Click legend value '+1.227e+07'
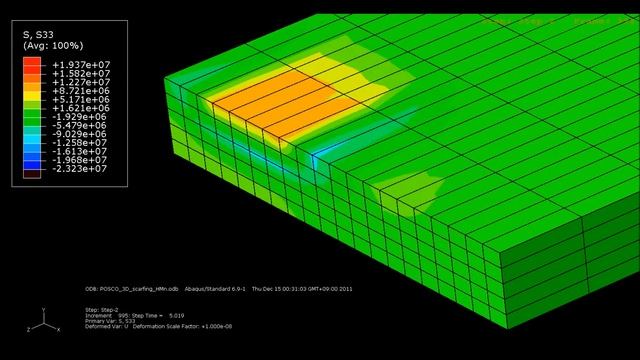The image size is (640, 360). 81,82
